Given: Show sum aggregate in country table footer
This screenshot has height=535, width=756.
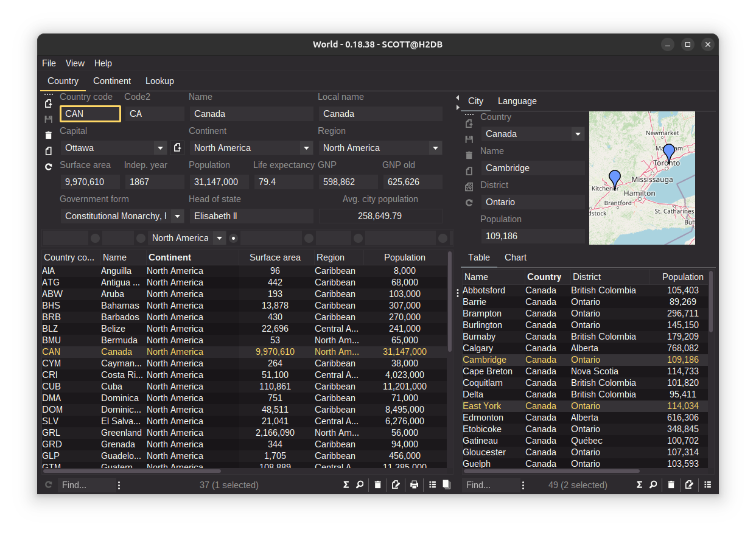Looking at the screenshot, I should tap(346, 485).
